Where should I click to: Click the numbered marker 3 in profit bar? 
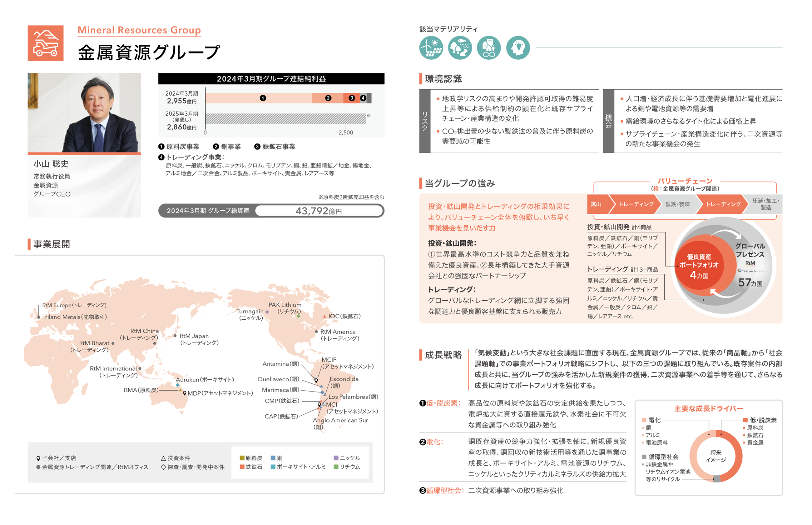[352, 98]
